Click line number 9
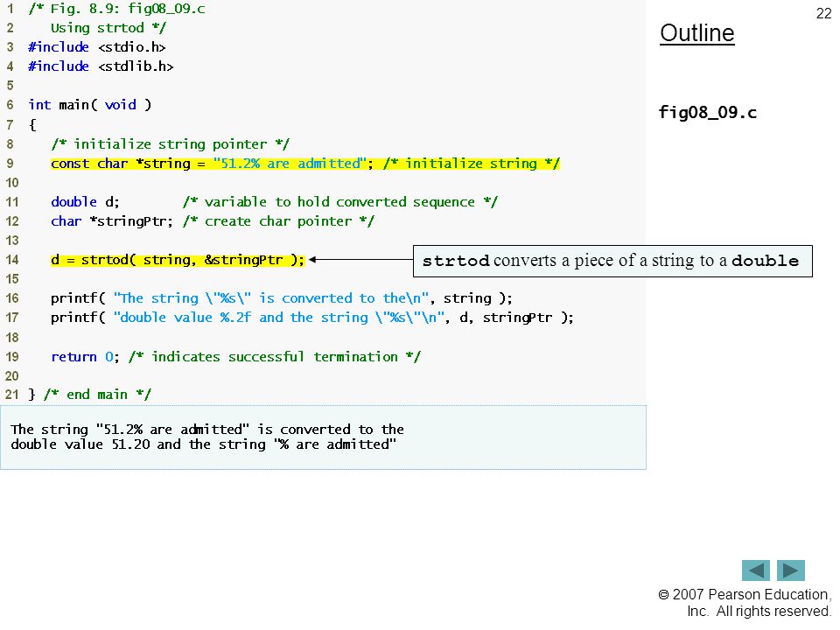840x630 pixels. click(x=10, y=164)
